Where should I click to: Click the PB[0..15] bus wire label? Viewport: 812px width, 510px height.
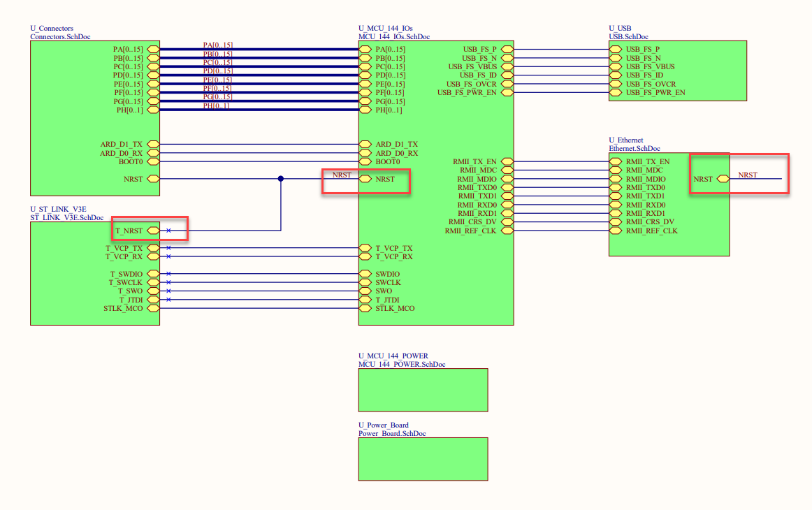point(217,54)
